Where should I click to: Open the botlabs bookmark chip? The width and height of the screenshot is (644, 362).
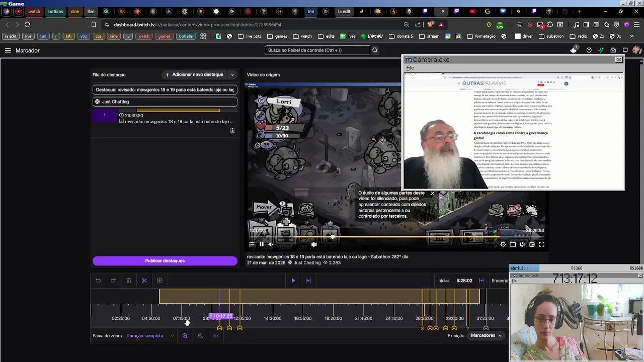click(186, 36)
